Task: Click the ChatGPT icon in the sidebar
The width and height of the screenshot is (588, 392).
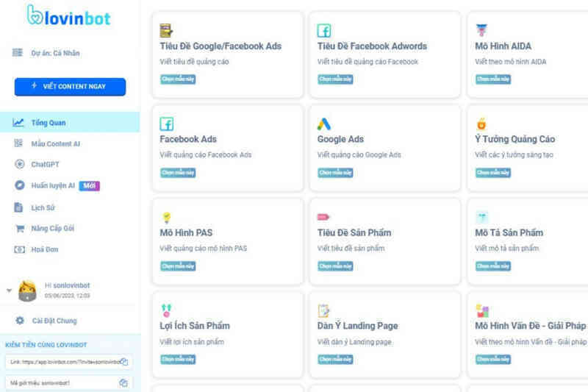Action: click(20, 164)
